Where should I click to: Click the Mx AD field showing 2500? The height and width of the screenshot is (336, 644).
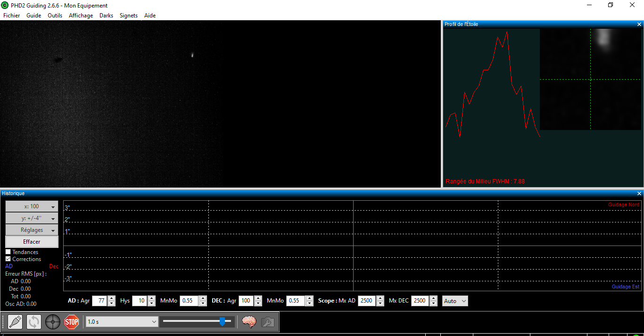coord(367,301)
